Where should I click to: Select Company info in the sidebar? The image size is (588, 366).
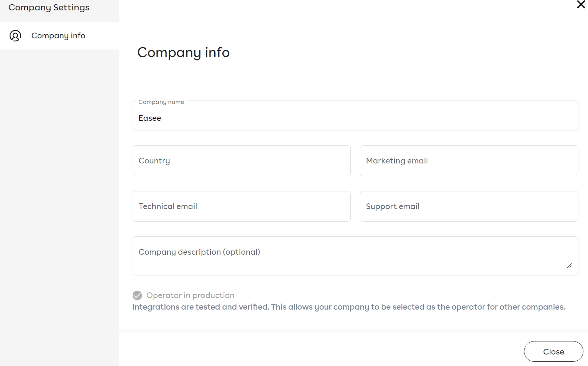tap(58, 36)
